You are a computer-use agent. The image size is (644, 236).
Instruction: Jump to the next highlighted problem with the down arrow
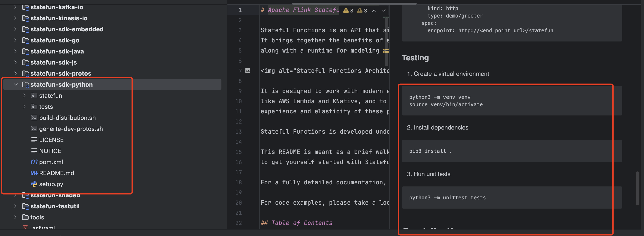[x=384, y=11]
